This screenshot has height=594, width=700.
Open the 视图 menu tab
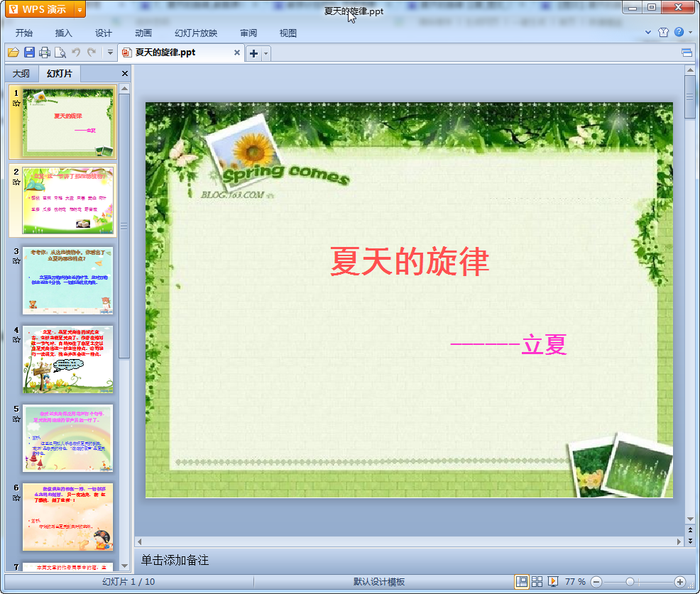288,33
